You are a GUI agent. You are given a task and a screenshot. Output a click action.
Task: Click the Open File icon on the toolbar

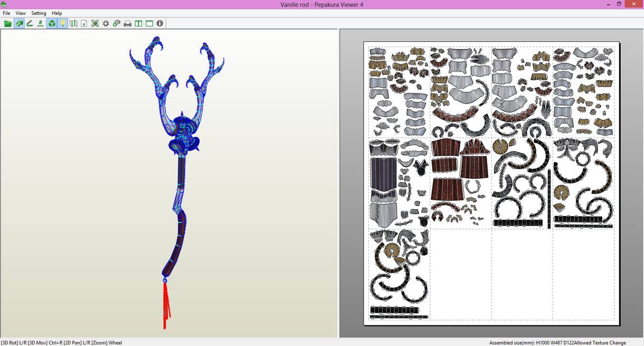7,23
